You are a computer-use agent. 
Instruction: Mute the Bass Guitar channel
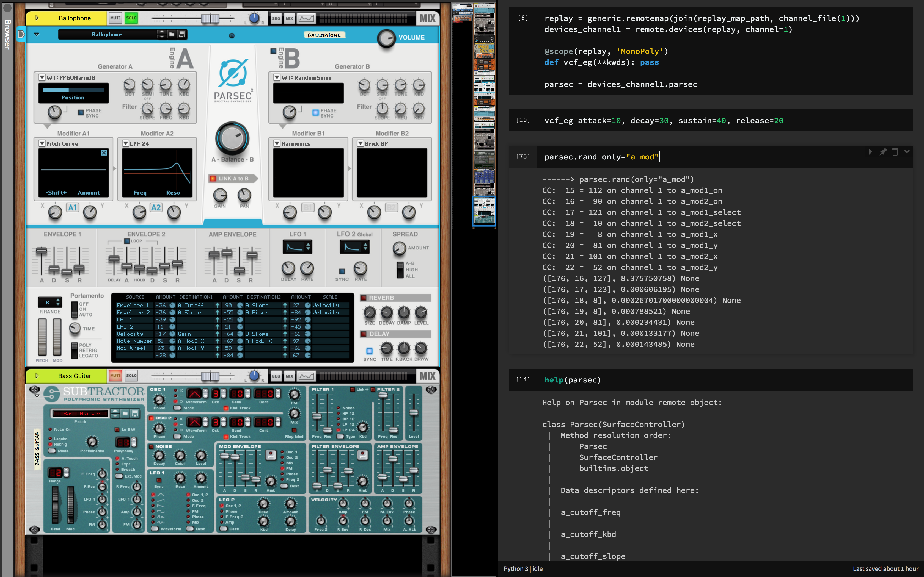click(115, 376)
